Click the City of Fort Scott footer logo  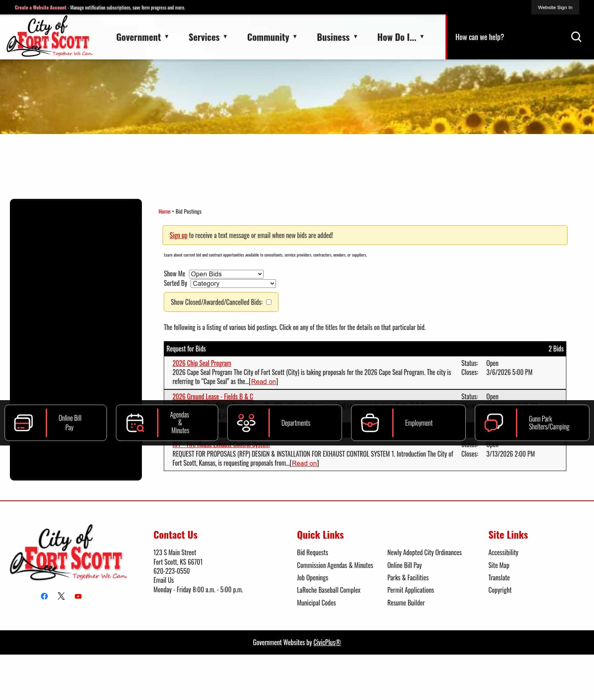click(68, 552)
